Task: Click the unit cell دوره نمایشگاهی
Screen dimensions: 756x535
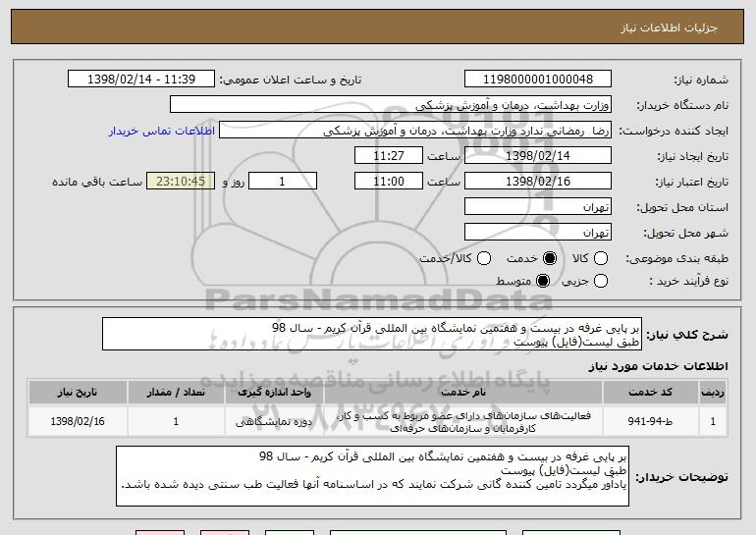Action: pos(274,422)
